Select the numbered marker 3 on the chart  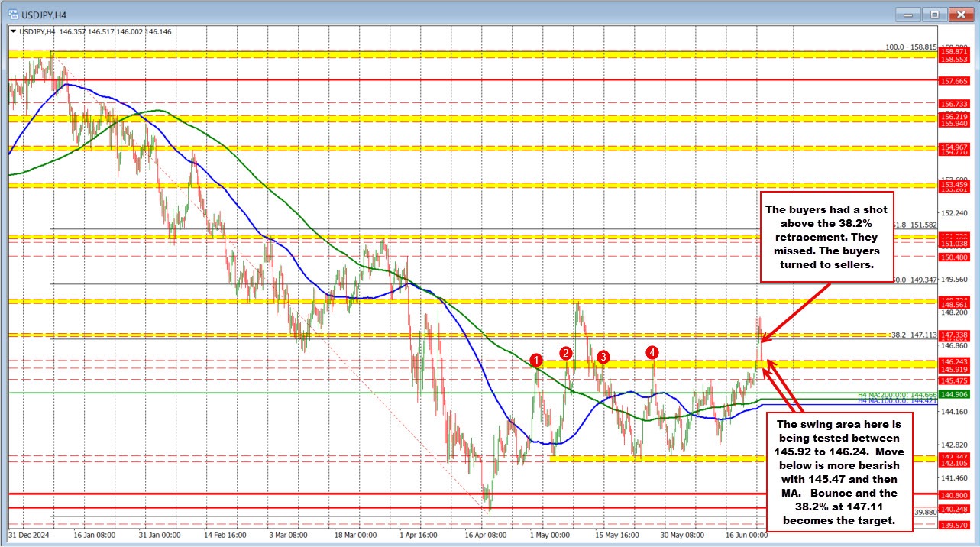tap(603, 356)
